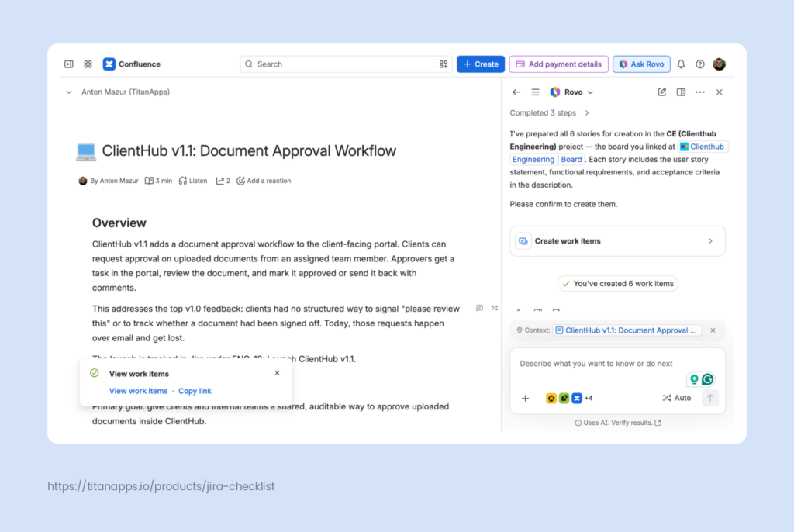Open notifications bell
The image size is (794, 532).
point(681,64)
